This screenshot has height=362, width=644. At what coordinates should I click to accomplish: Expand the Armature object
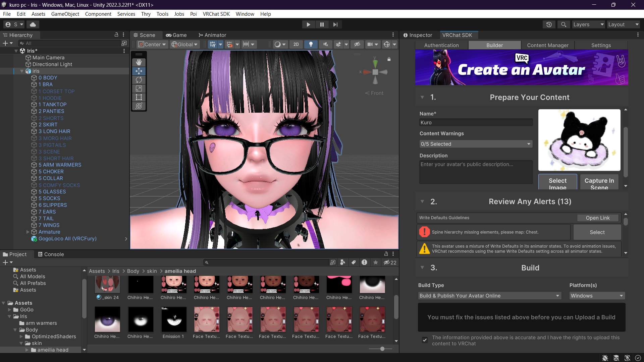coord(28,232)
